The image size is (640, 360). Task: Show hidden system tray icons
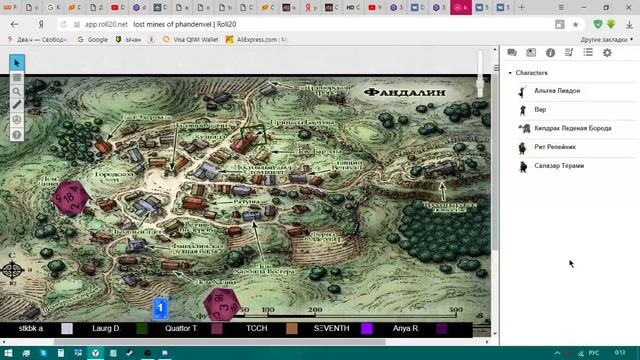point(557,353)
